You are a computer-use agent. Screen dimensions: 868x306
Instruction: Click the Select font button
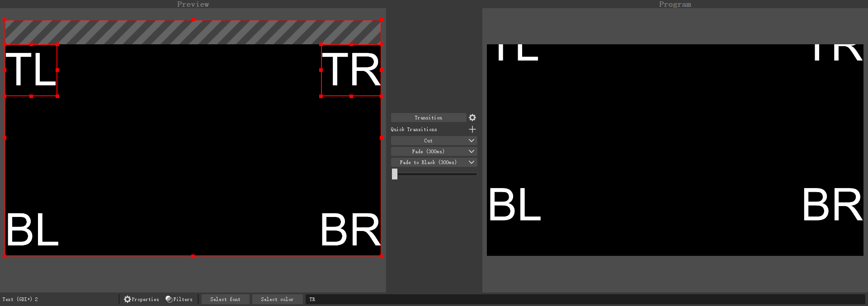pos(225,299)
